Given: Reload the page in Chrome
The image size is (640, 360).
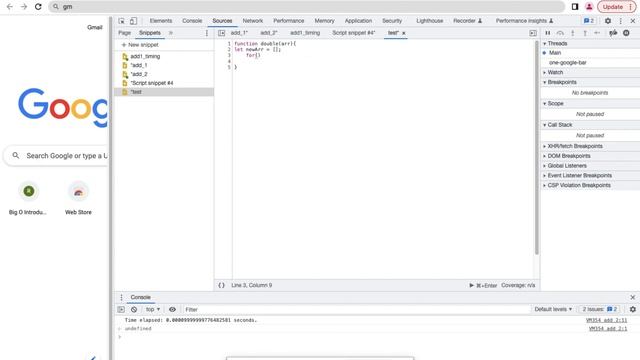Looking at the screenshot, I should click(38, 7).
